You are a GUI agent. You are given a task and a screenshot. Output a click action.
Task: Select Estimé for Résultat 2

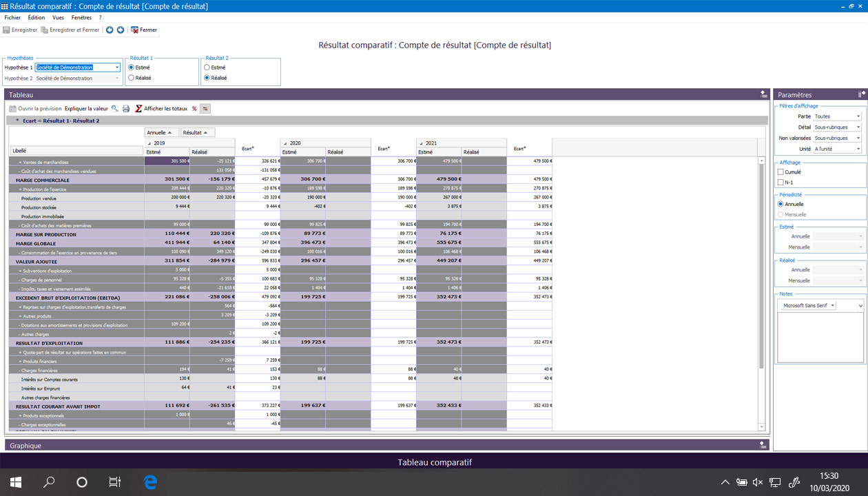[x=207, y=68]
